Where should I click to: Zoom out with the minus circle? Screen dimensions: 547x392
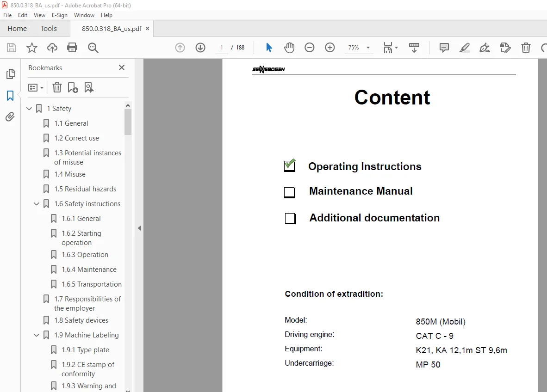pyautogui.click(x=310, y=48)
